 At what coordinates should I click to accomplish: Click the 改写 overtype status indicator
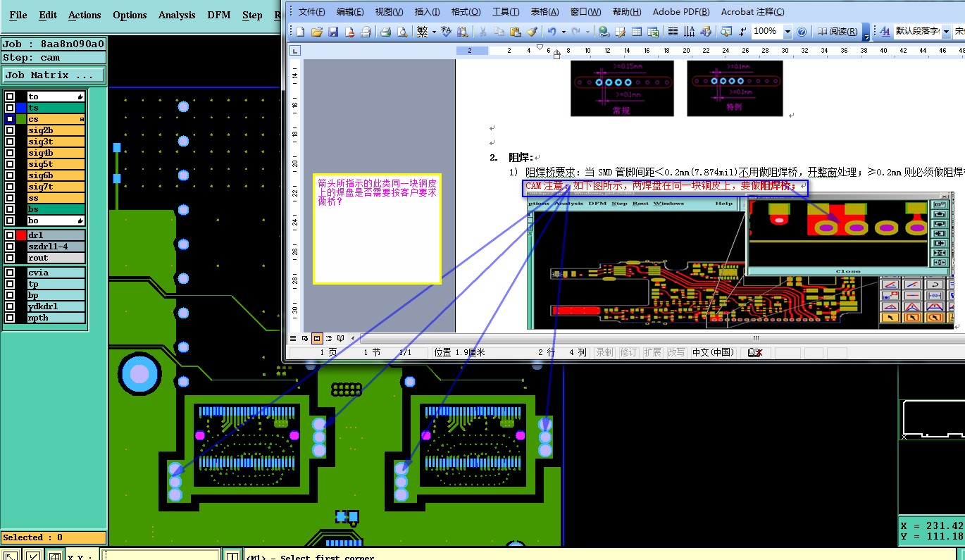click(x=676, y=352)
